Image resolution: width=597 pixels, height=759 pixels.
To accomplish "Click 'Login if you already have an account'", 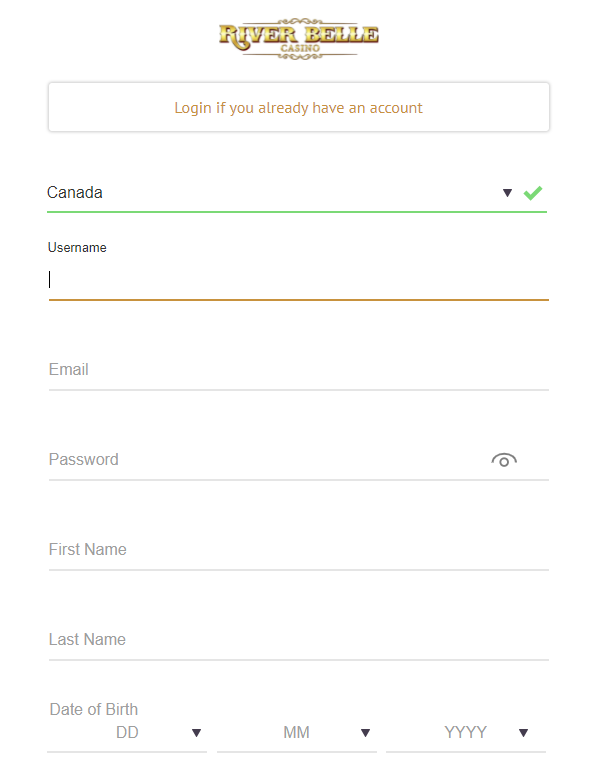I will [299, 107].
